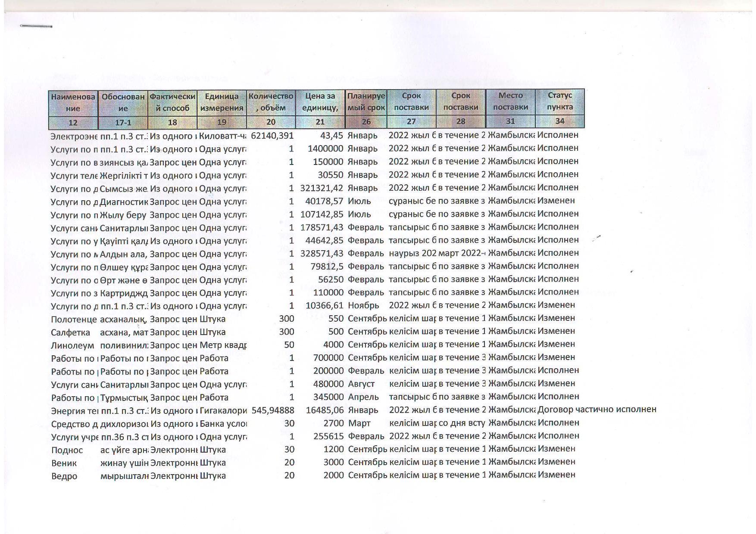Click the unit cell 'Киловатт-ча'
Viewport: 756px width, 534px height.
pyautogui.click(x=223, y=136)
